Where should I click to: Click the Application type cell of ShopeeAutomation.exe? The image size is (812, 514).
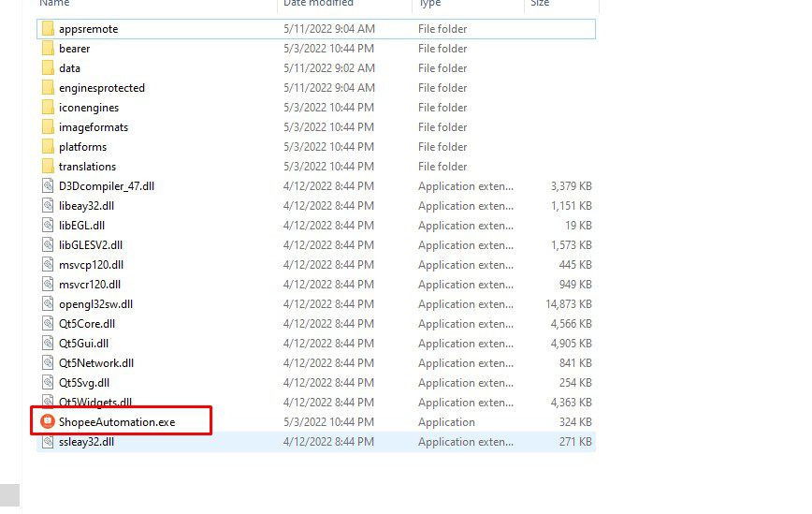click(x=446, y=423)
